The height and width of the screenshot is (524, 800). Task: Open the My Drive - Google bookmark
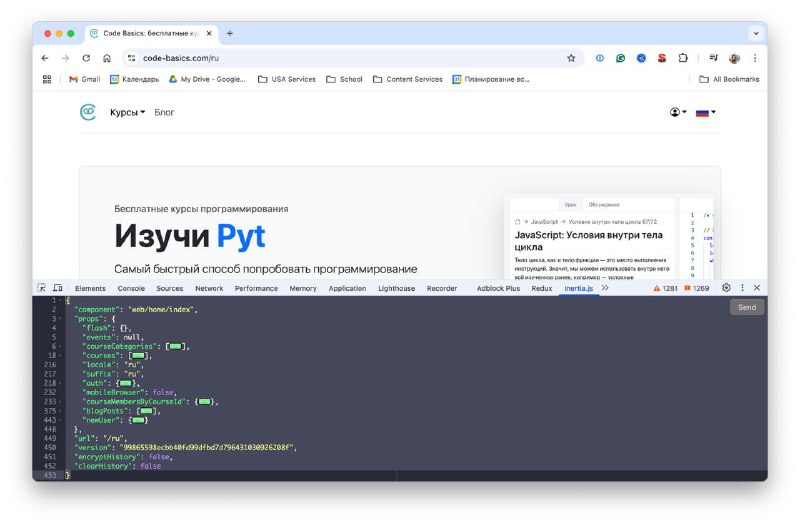pos(207,79)
